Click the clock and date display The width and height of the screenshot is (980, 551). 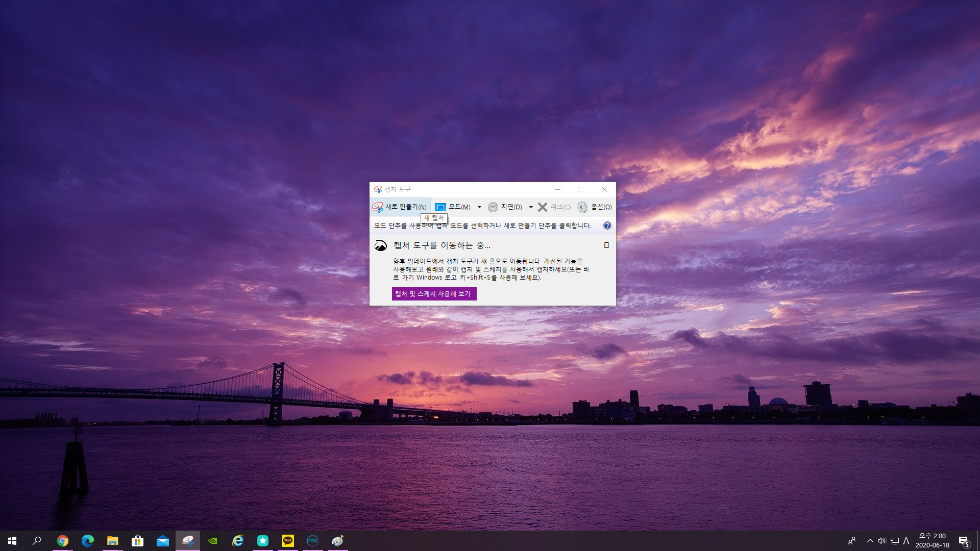click(932, 541)
